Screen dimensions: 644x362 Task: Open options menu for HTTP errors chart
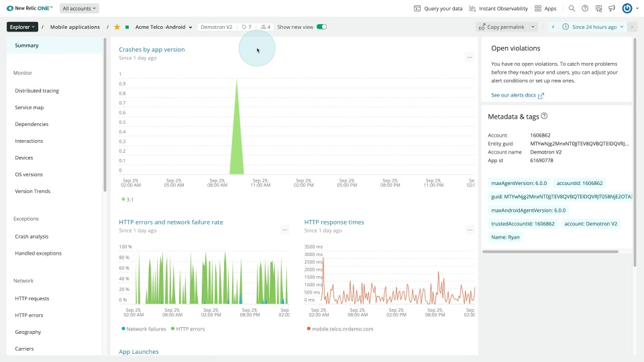pos(284,230)
